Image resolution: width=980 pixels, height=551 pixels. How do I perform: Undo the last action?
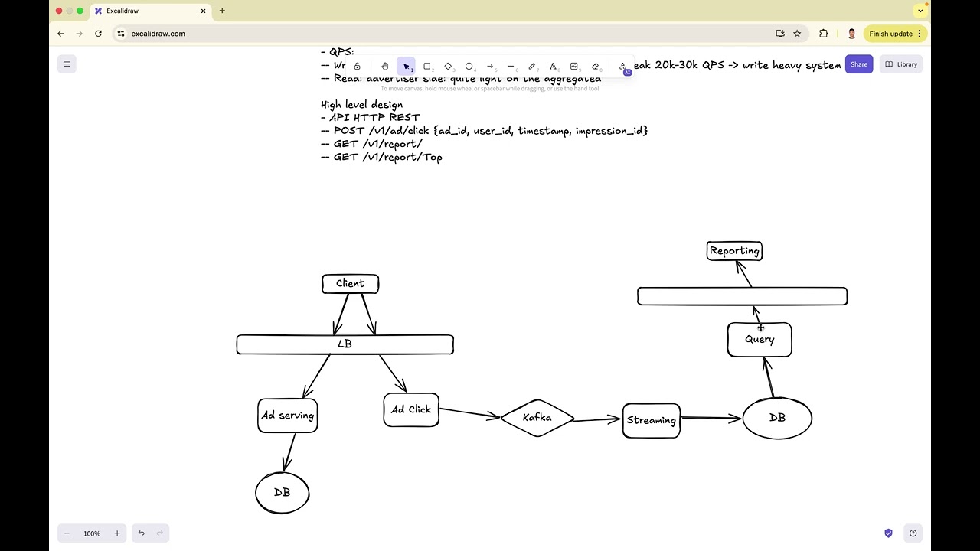[x=141, y=533]
